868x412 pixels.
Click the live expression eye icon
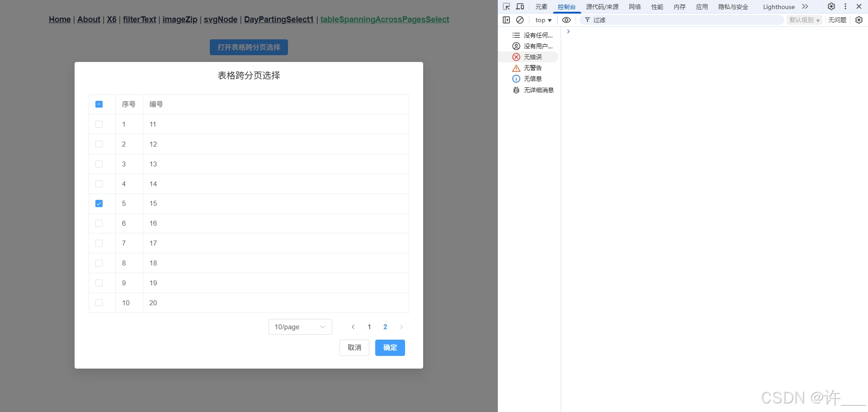[x=566, y=20]
